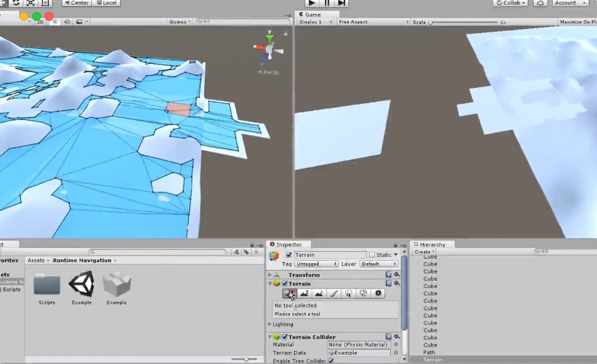Viewport: 597px width, 364px height.
Task: Select the Smooth Height terrain tool
Action: point(319,294)
